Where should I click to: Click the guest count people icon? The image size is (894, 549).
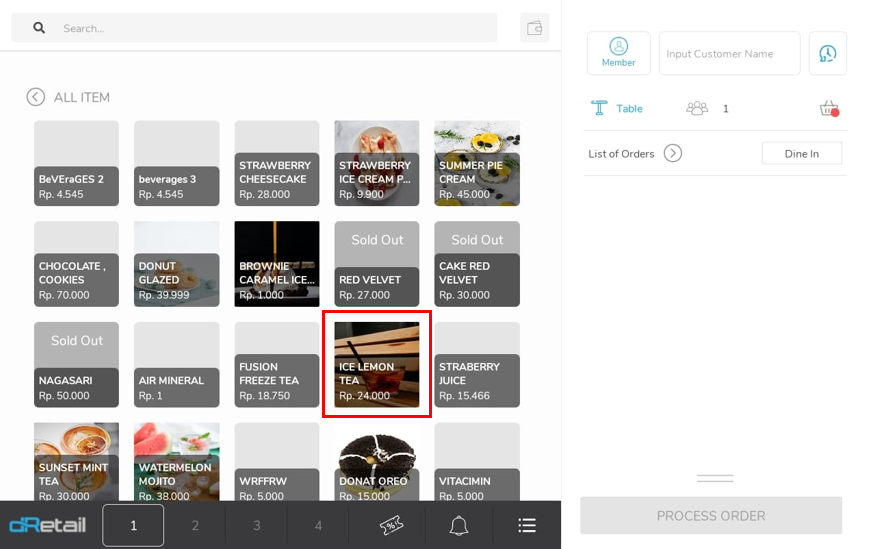click(x=697, y=108)
